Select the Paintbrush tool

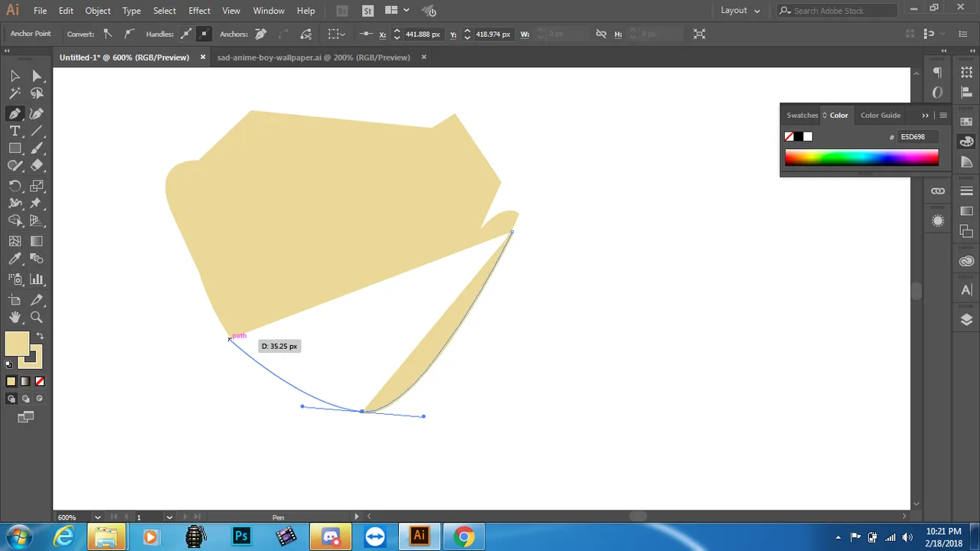pyautogui.click(x=36, y=148)
